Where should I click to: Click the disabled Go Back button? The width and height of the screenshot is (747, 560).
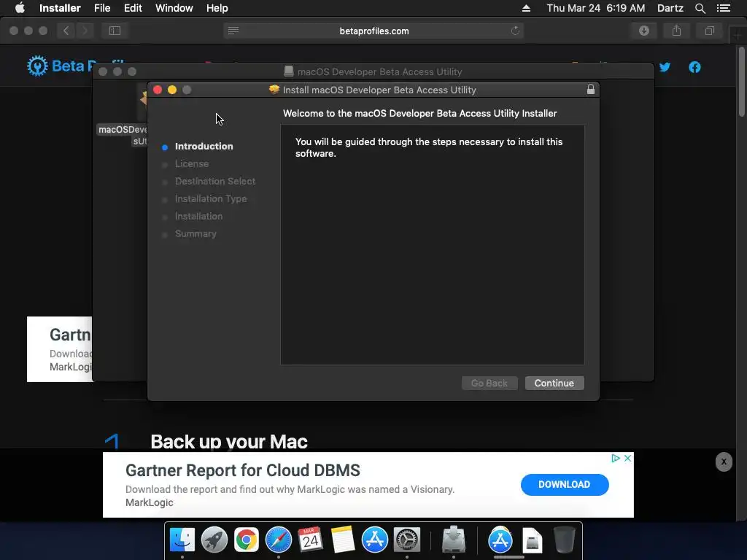(x=489, y=384)
